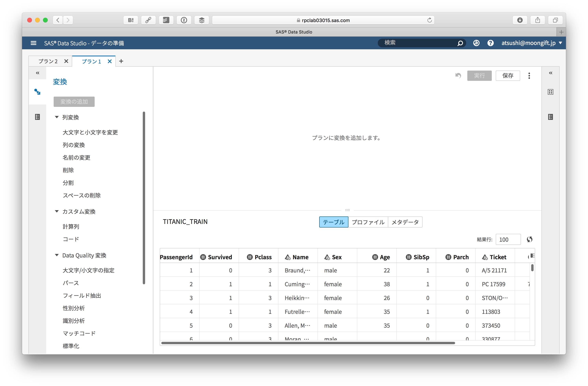Collapse the カスタム変換 section
This screenshot has height=386, width=588.
click(57, 211)
